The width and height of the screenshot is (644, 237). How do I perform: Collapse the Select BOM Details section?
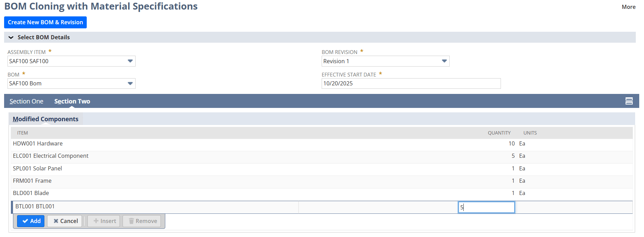click(11, 37)
